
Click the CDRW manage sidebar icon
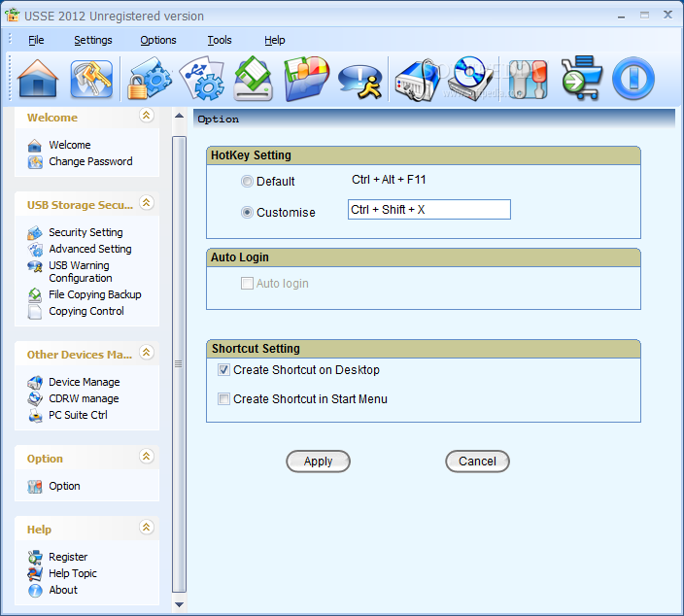[35, 398]
